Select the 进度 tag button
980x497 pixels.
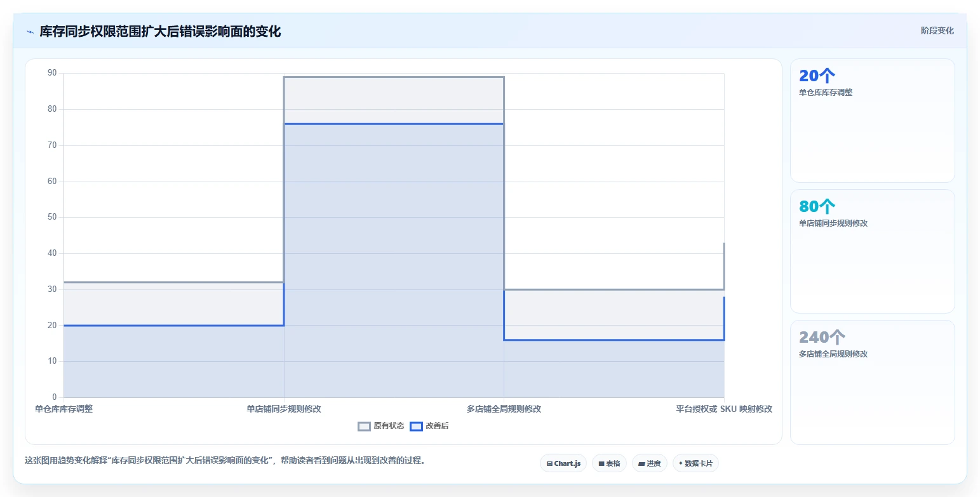(x=650, y=463)
